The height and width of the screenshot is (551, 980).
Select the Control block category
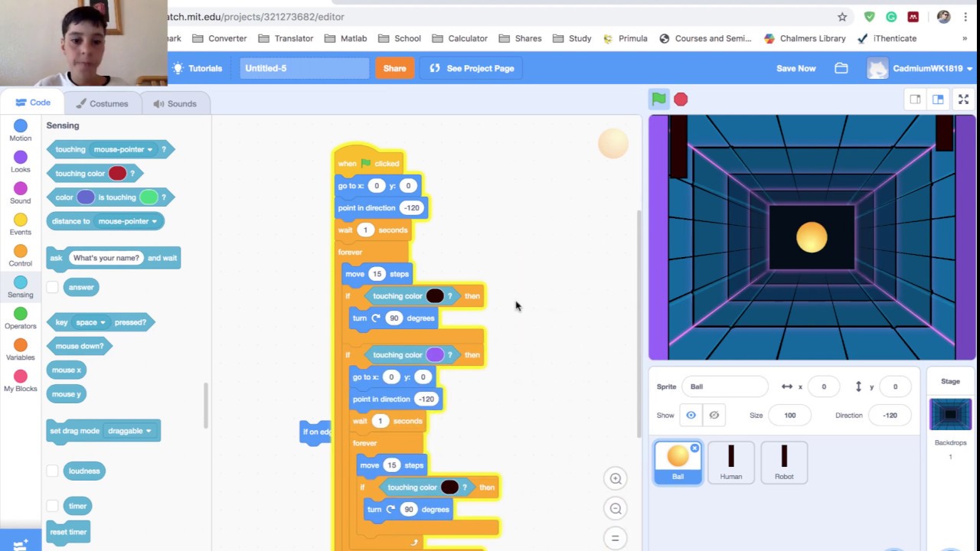coord(21,256)
